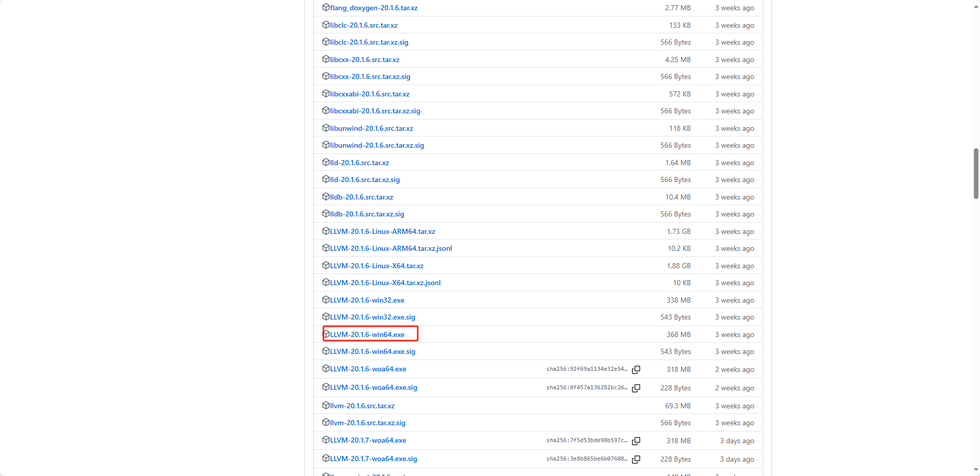Click "3 weeks ago" on the LLVM-20.1.6-win64.exe row
This screenshot has height=476, width=980.
(x=734, y=334)
